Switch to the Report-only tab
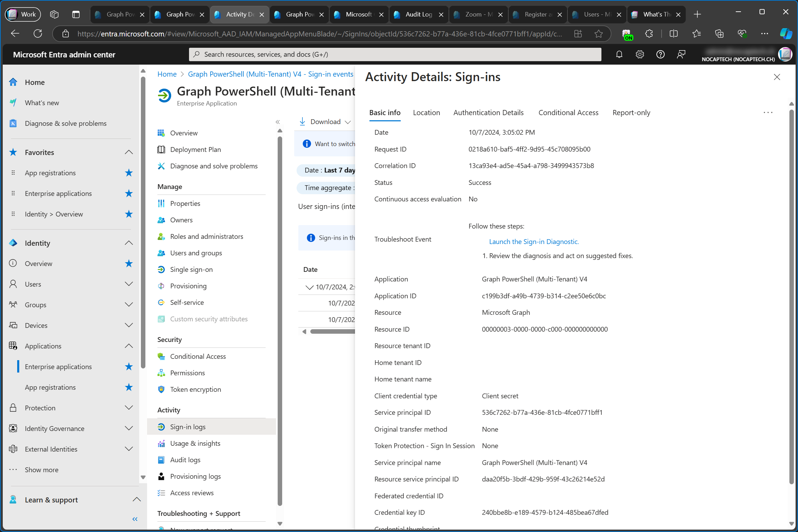 pos(631,113)
